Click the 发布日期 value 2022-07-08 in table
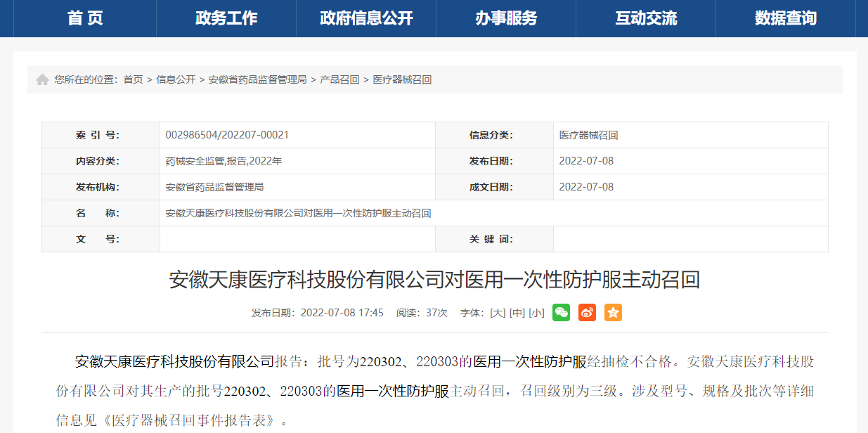Screen dimensions: 868x433 click(x=586, y=161)
